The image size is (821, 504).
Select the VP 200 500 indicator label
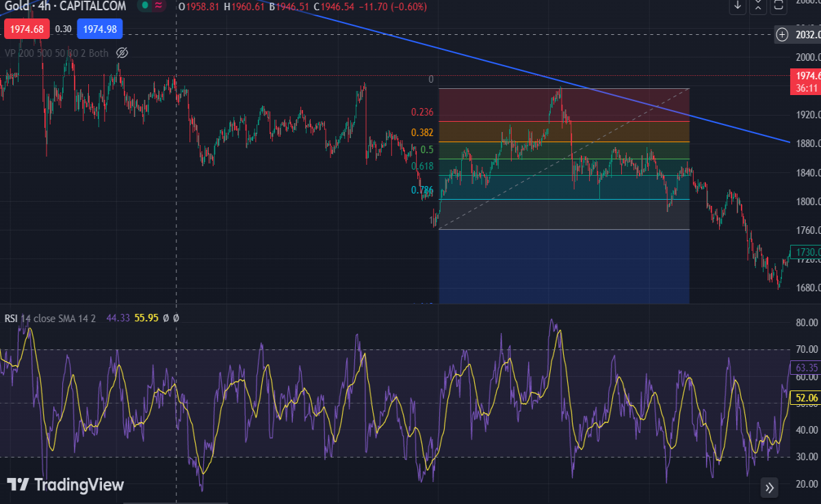pyautogui.click(x=57, y=53)
